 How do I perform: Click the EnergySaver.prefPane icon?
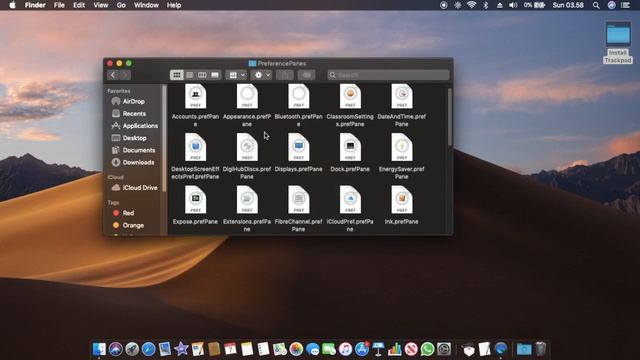402,147
